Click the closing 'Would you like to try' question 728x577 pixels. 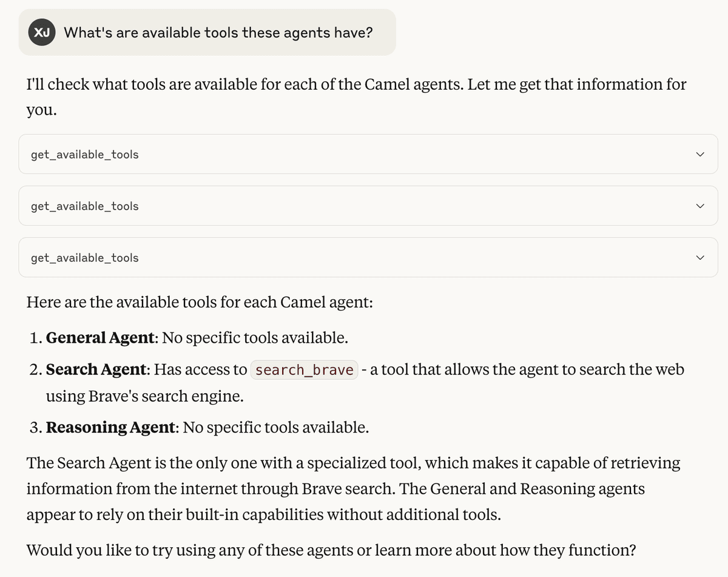coord(331,550)
